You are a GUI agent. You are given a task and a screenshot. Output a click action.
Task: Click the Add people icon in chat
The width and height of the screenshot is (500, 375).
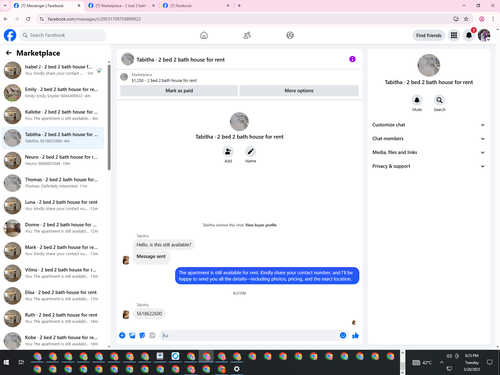pyautogui.click(x=228, y=152)
